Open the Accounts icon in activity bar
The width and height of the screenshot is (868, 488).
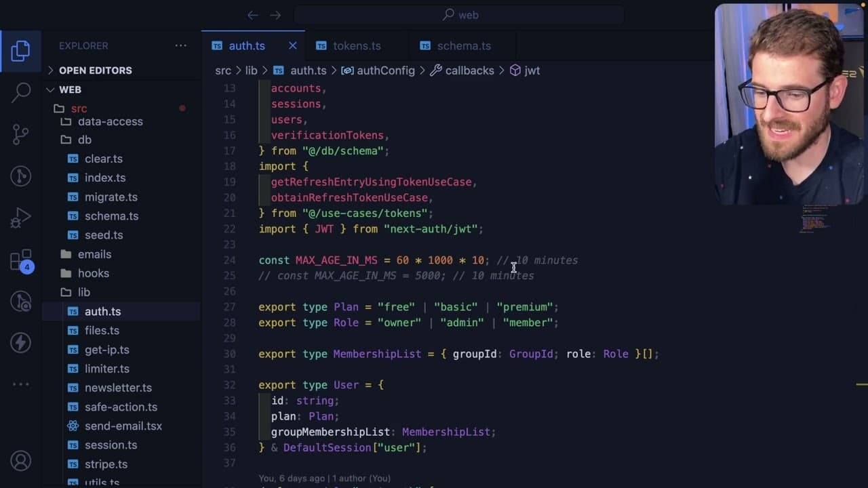[x=20, y=462]
